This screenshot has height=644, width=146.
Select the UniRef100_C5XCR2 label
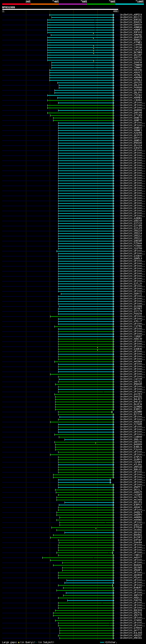[x=131, y=60]
